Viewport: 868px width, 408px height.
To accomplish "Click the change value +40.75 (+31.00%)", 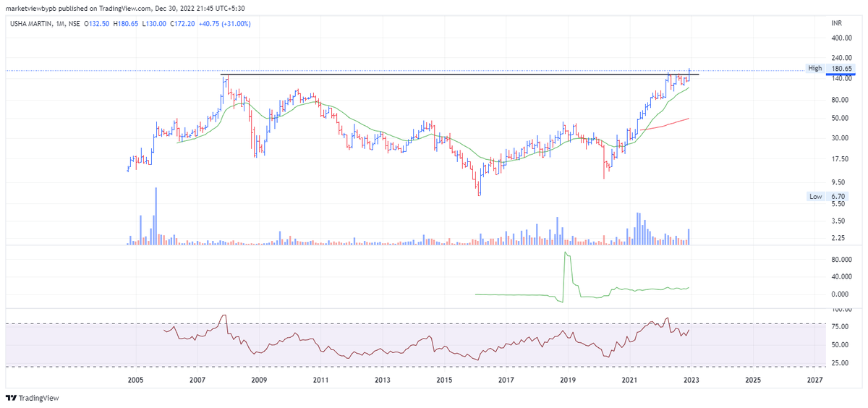I will pos(226,24).
